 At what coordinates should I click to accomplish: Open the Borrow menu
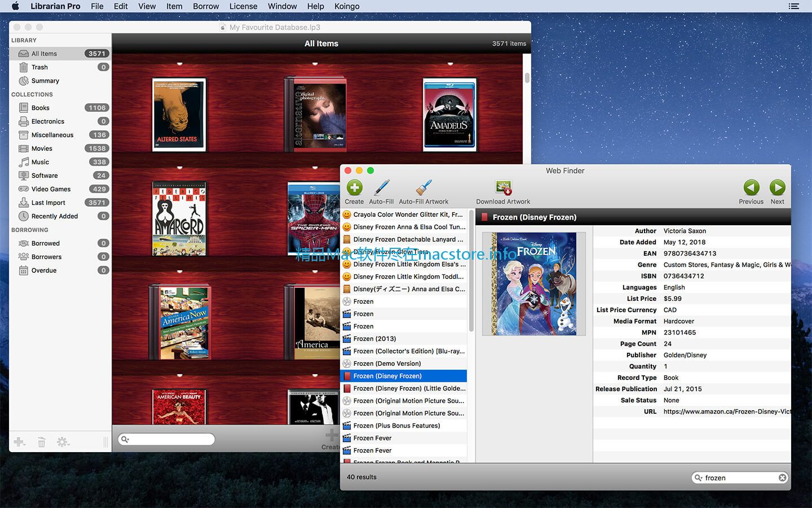click(206, 6)
